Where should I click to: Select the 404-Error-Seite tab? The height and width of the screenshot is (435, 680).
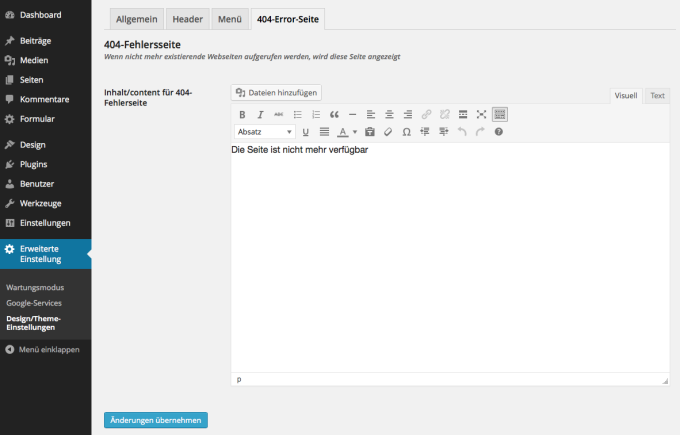pos(288,19)
